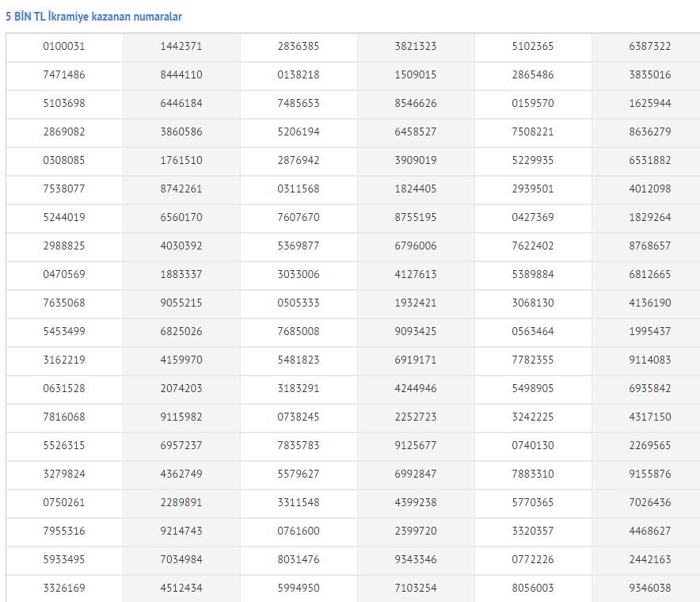The image size is (700, 602).
Task: Select number 4030392
Action: 181,246
